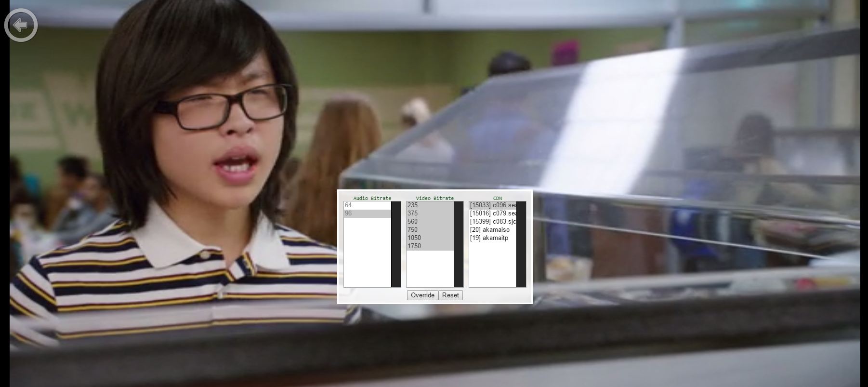The image size is (868, 387).
Task: Click Audio Bitrate list scrollbar
Action: 396,244
